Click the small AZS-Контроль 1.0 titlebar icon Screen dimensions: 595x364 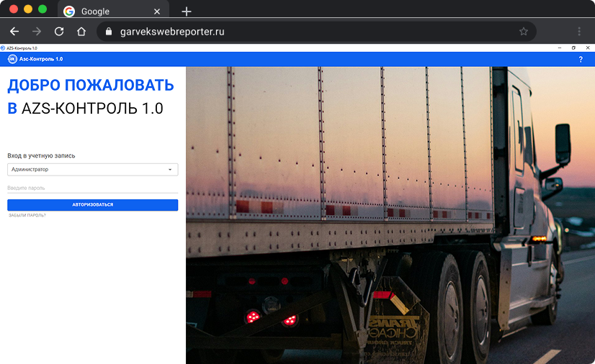tap(3, 48)
